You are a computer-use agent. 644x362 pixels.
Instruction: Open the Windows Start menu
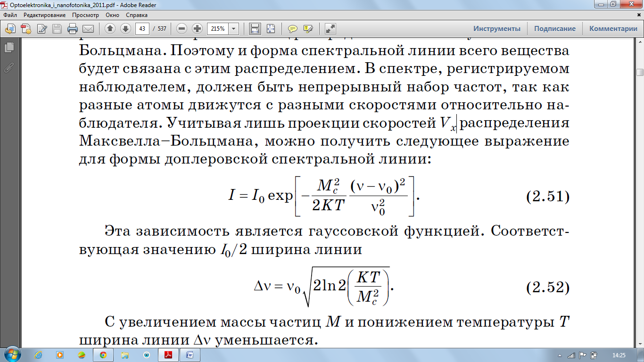pyautogui.click(x=12, y=354)
